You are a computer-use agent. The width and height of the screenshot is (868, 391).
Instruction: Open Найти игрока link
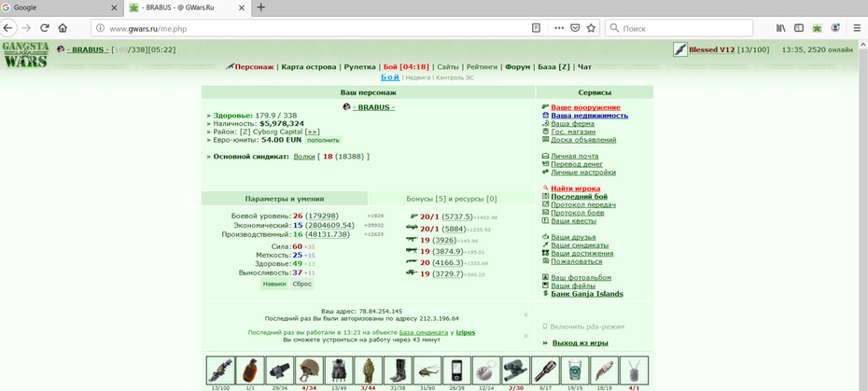(x=576, y=189)
